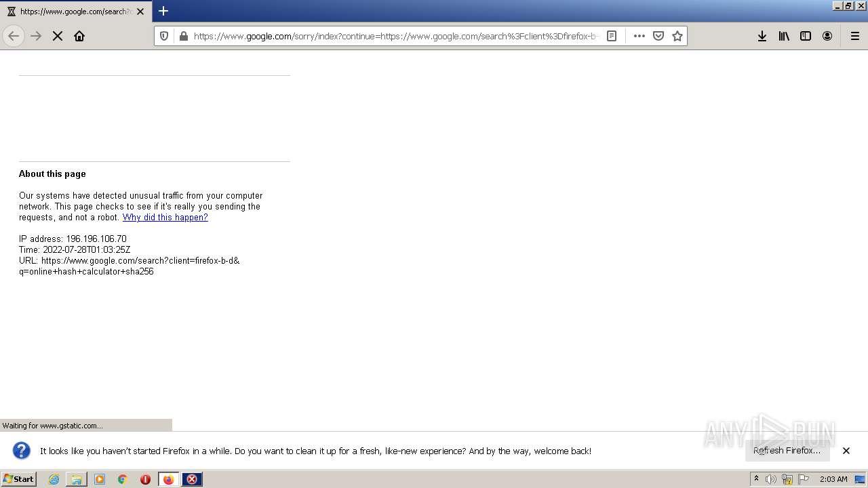The height and width of the screenshot is (488, 868).
Task: Open media player from taskbar
Action: tap(100, 479)
